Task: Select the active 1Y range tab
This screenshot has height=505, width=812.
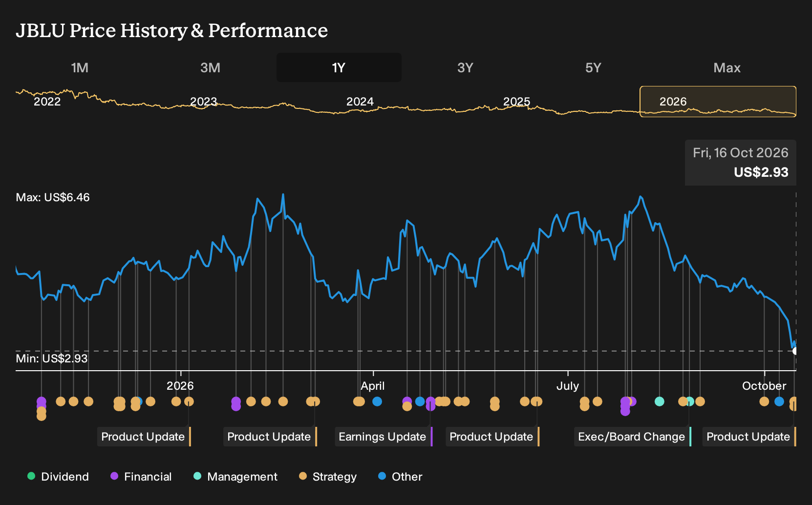Action: click(x=339, y=68)
